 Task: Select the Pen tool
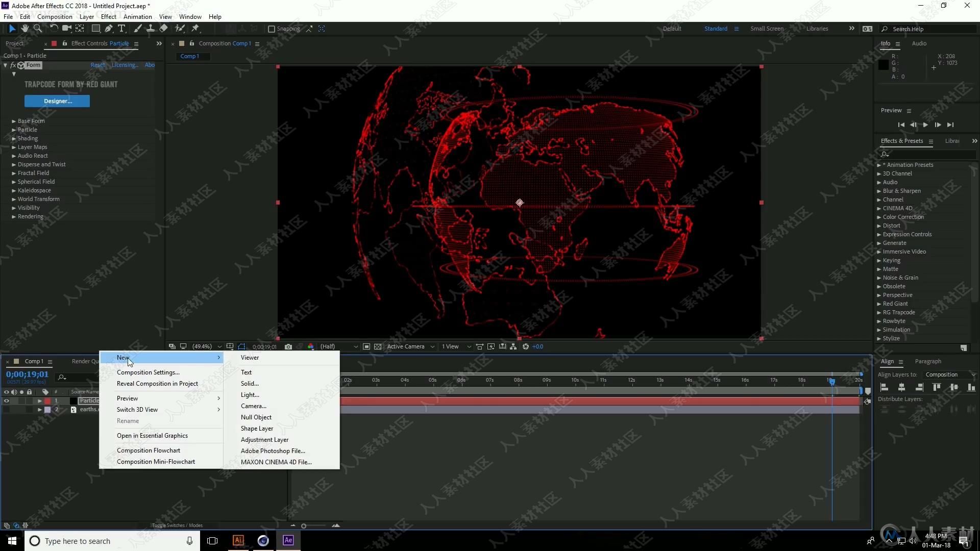point(109,29)
